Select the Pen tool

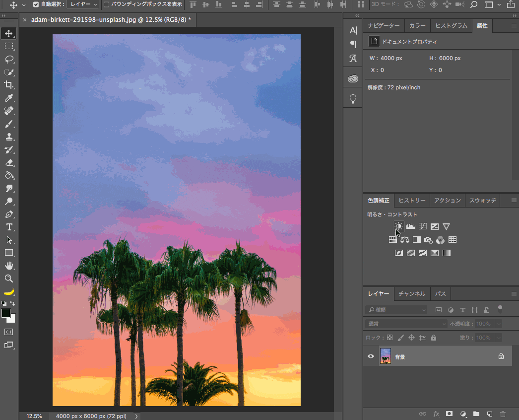click(9, 214)
